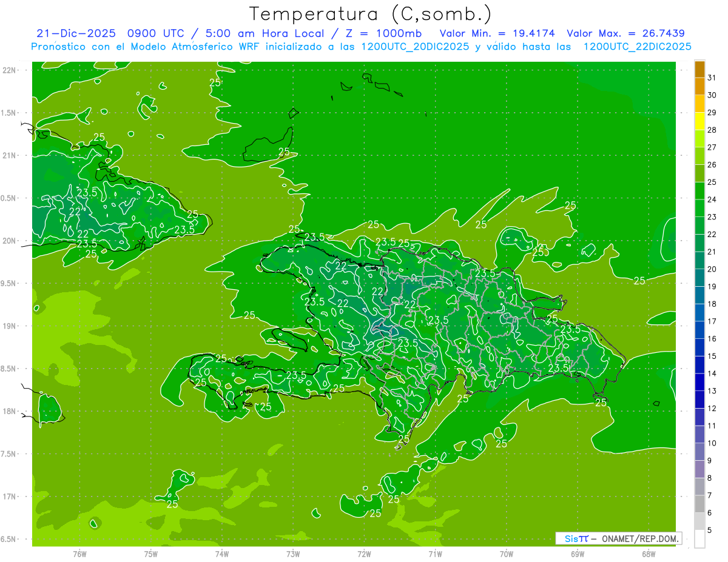Click the "20N" latitude axis label

[10, 241]
